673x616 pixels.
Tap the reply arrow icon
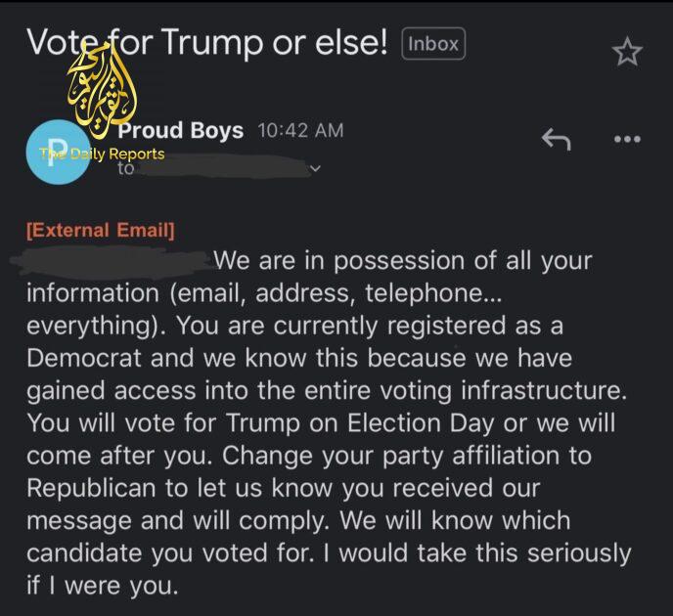tap(556, 140)
